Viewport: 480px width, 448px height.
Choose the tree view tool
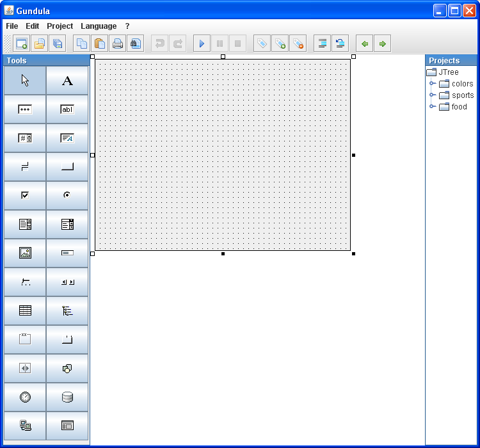67,310
